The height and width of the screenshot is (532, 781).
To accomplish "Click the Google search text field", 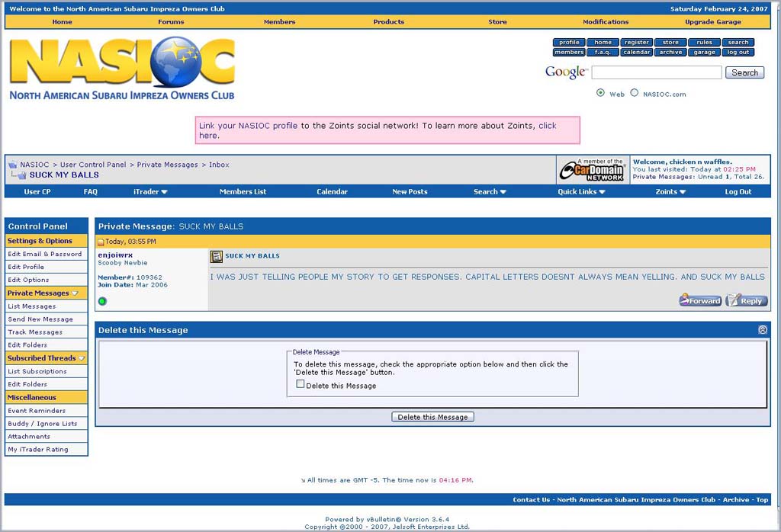I will click(656, 72).
